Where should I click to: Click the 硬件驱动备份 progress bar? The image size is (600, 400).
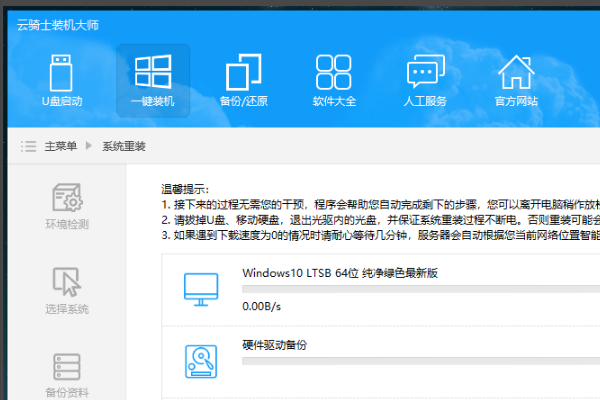(421, 361)
